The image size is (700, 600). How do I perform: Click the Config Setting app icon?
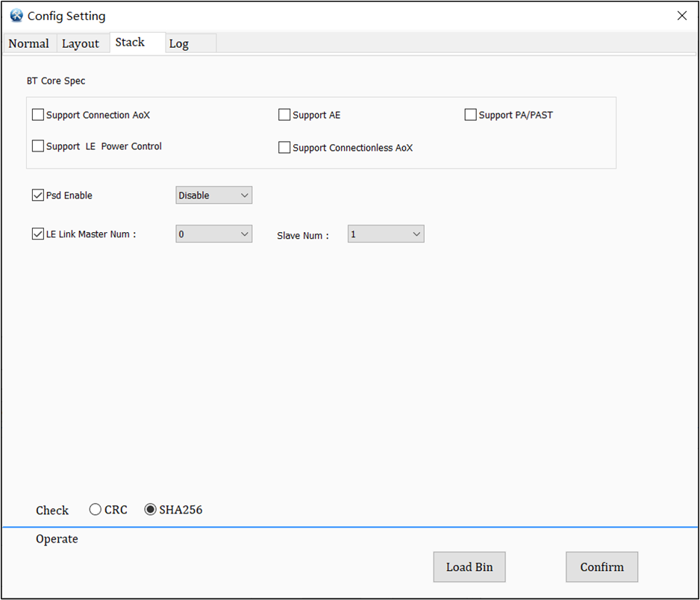coord(16,16)
